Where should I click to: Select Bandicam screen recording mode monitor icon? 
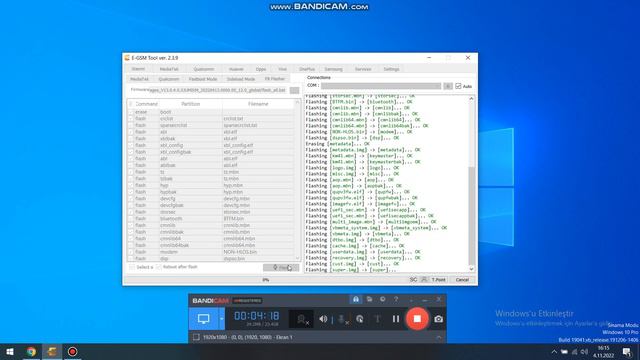[203, 319]
